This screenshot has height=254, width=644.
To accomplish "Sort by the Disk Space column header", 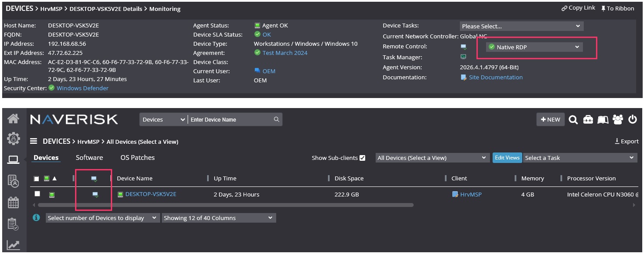I will pyautogui.click(x=349, y=178).
